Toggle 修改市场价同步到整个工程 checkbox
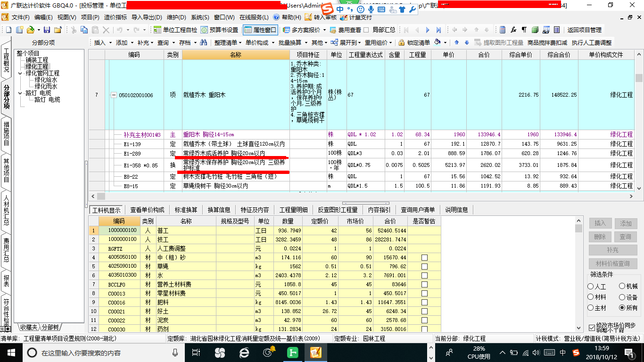This screenshot has height=362, width=644. click(592, 328)
